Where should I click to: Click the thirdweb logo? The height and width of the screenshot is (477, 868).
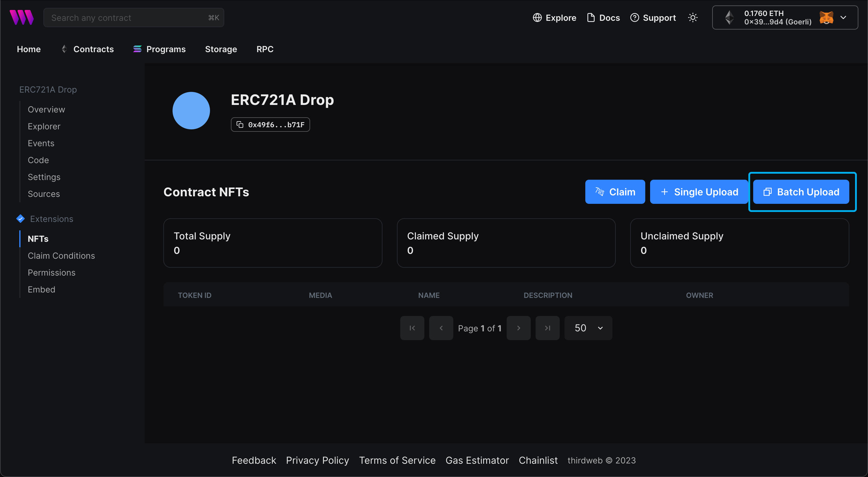pos(22,17)
